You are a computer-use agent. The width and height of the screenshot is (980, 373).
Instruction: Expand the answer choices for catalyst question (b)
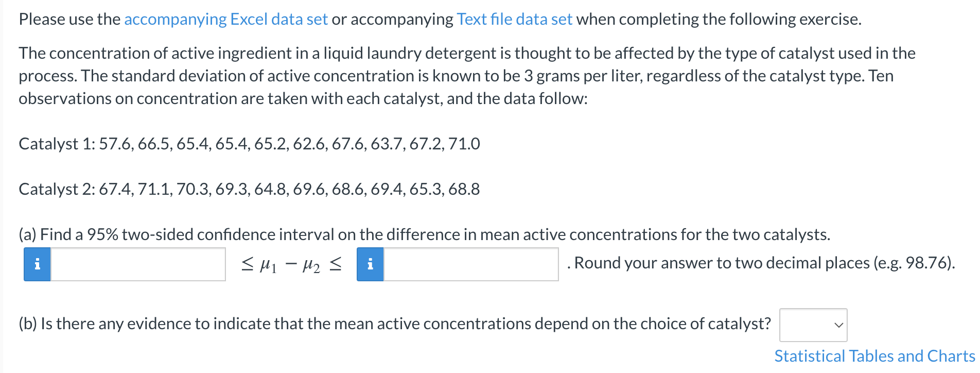pyautogui.click(x=812, y=325)
